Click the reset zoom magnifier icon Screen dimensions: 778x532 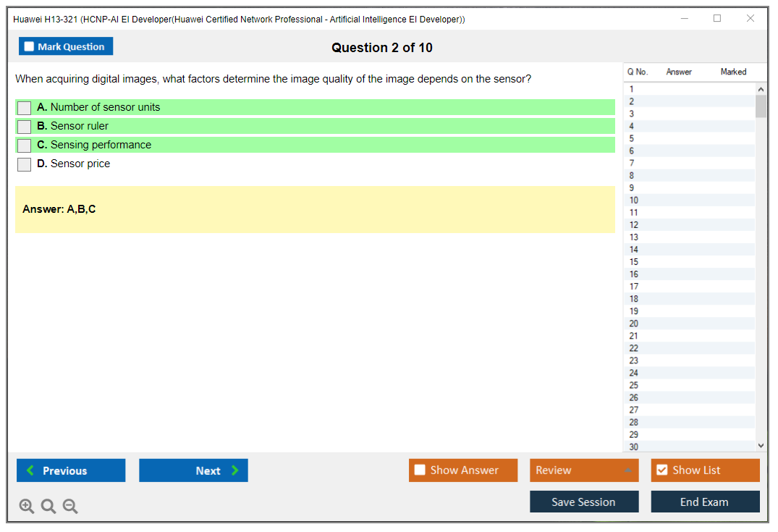pos(48,506)
